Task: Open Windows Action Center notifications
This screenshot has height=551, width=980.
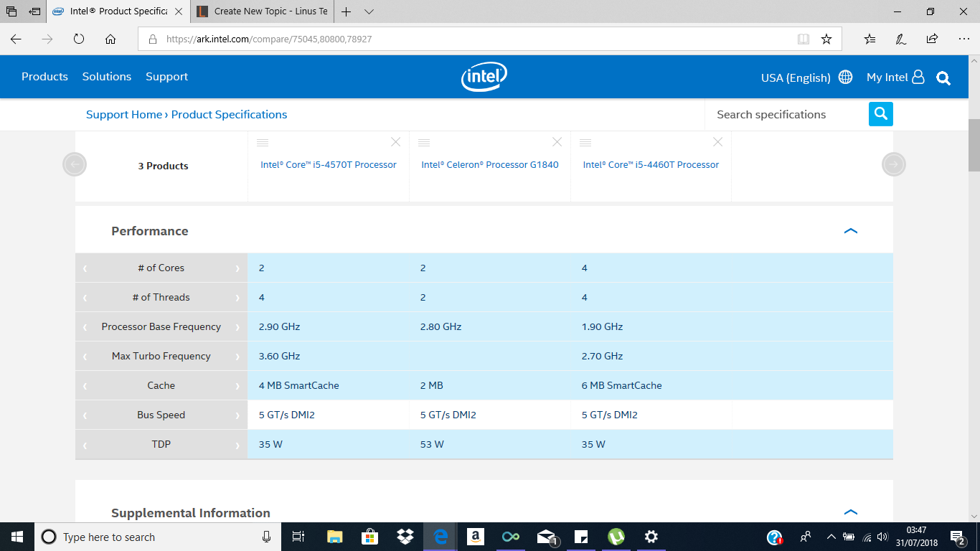Action: point(958,537)
